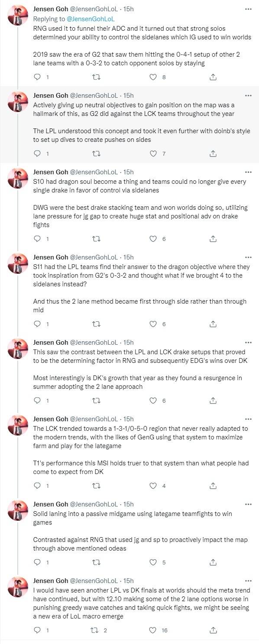The width and height of the screenshot is (259, 644).
Task: Open the three-dot menu on the last tweet
Action: [x=248, y=580]
